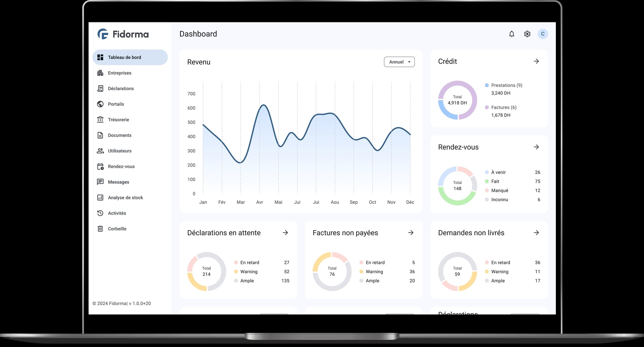The image size is (644, 347).
Task: Click the Tableau de bord sidebar icon
Action: tap(100, 57)
